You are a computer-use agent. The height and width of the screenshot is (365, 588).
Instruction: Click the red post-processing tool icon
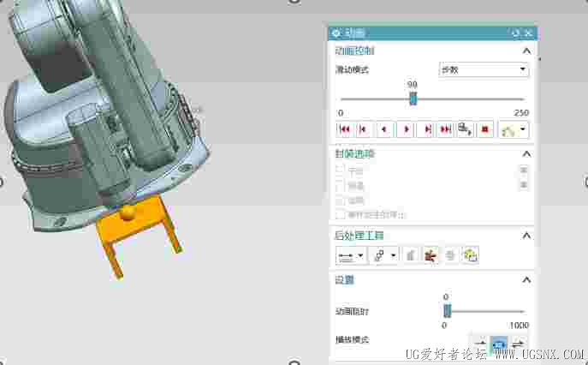point(431,255)
